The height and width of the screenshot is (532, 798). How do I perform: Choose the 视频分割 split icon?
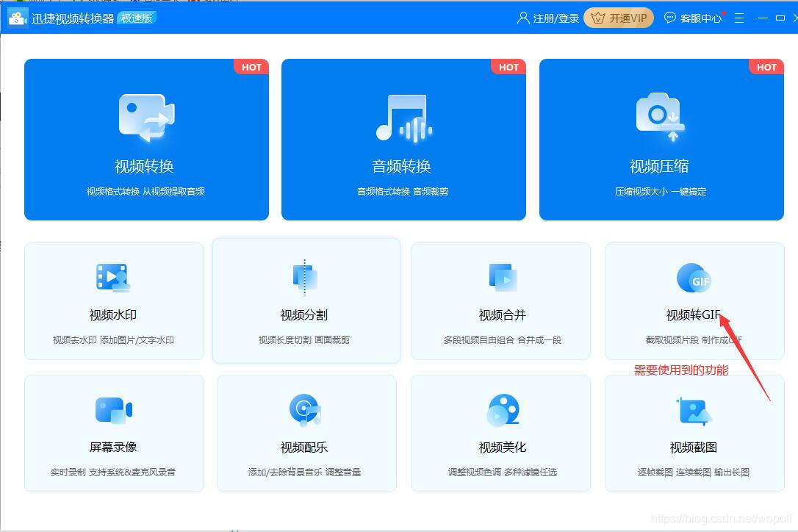tap(305, 278)
